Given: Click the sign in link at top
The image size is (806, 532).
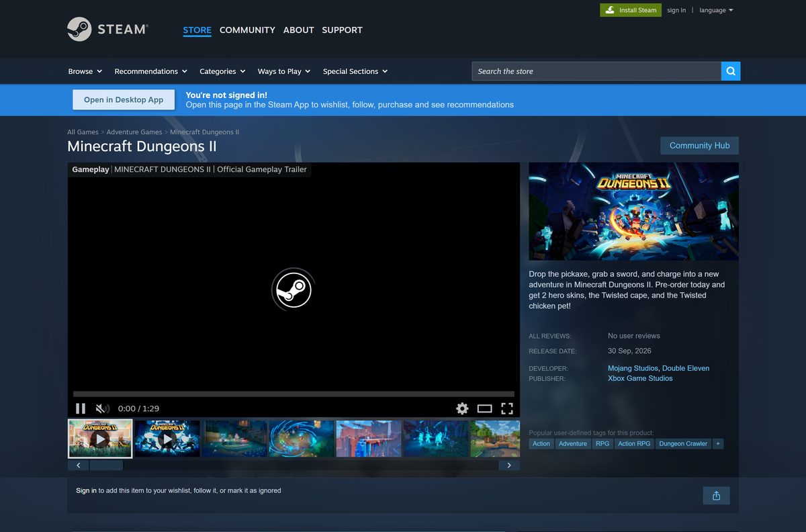Looking at the screenshot, I should pyautogui.click(x=676, y=10).
